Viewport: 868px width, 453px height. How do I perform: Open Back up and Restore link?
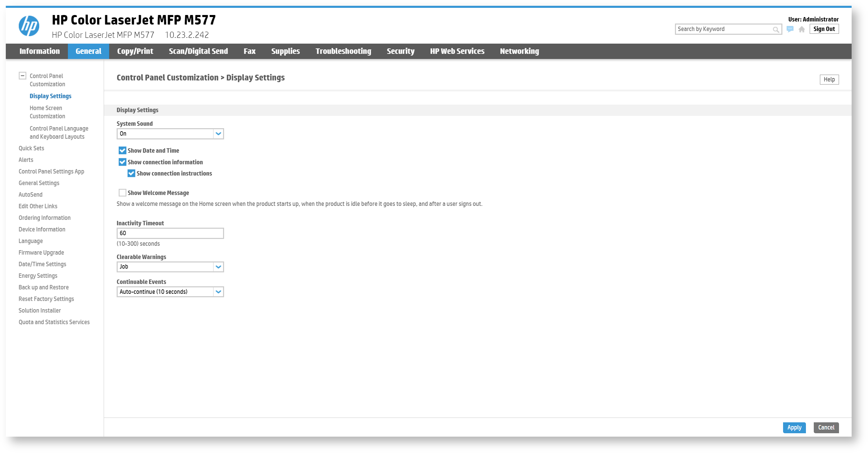(x=44, y=287)
